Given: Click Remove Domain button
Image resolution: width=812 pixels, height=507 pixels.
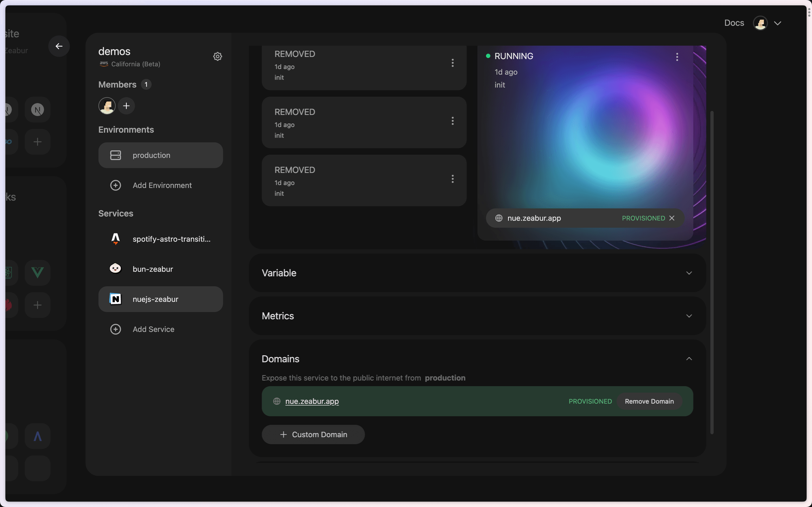Looking at the screenshot, I should (x=649, y=401).
